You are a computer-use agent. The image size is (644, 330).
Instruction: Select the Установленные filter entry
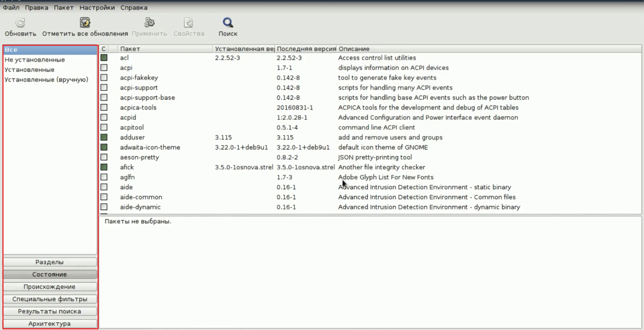coord(50,70)
